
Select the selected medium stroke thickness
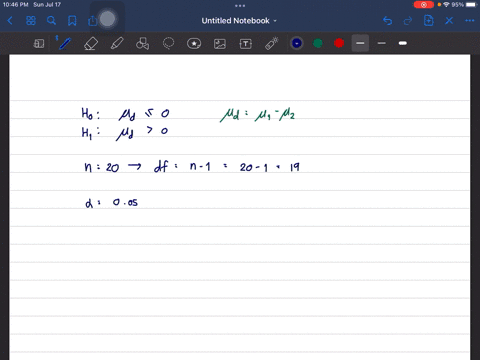click(x=360, y=43)
